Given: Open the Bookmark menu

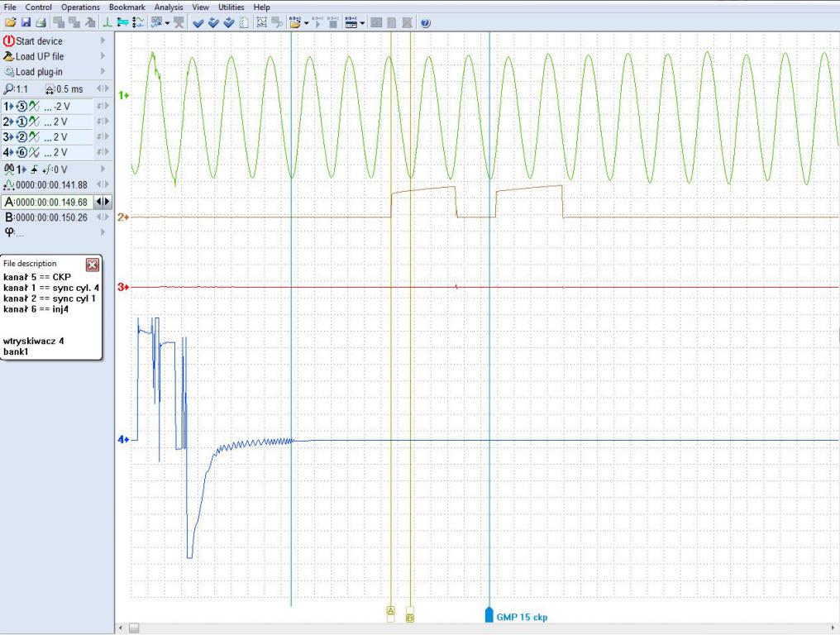Looking at the screenshot, I should [x=126, y=7].
